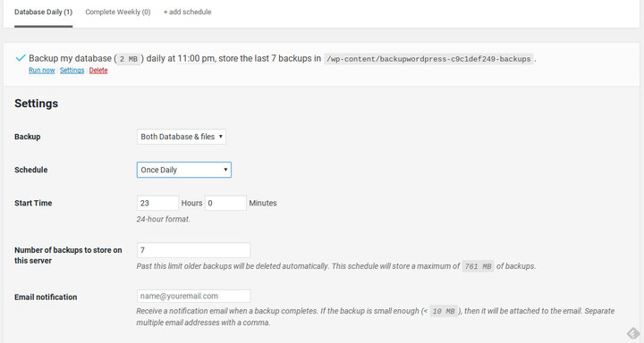Switch to the Database Daily (1) tab
644x343 pixels.
pos(43,12)
